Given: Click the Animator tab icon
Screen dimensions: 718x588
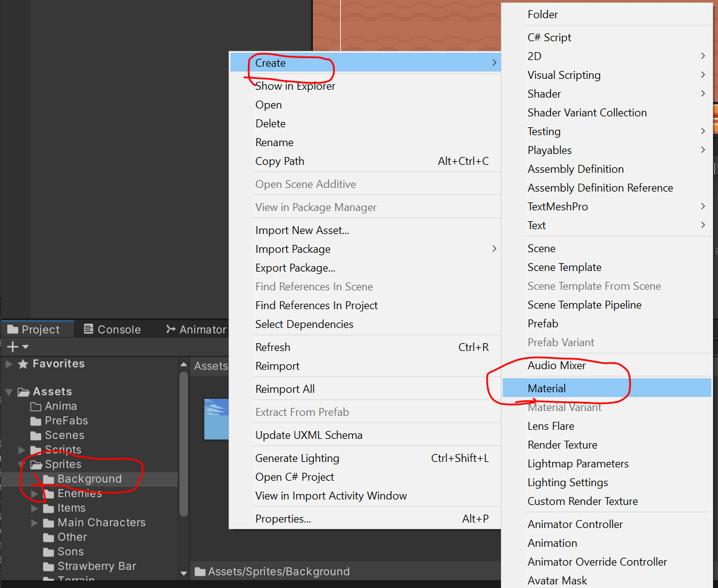Looking at the screenshot, I should pyautogui.click(x=170, y=329).
